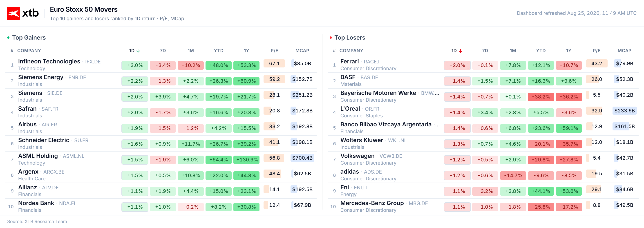Select the Volkswagen VOW3.DE ticker
644x228 pixels.
click(x=391, y=156)
